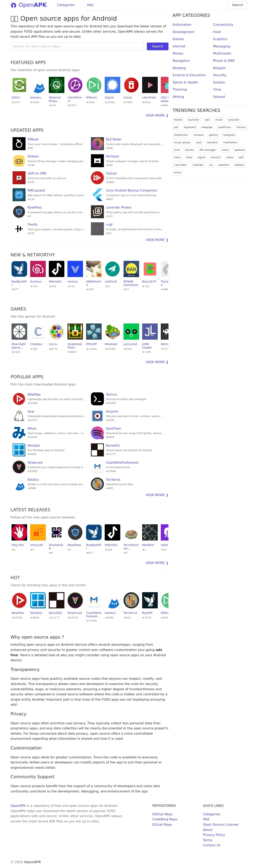Expand View More under Games
Screen dimensions: 260x868
[157, 362]
